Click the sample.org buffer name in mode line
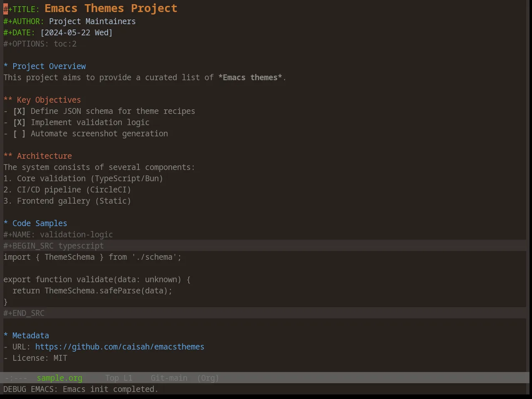The image size is (532, 399). tap(59, 378)
